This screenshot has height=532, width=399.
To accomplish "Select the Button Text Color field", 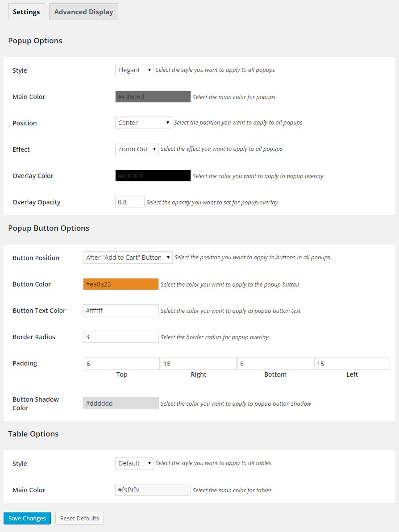I will (121, 311).
